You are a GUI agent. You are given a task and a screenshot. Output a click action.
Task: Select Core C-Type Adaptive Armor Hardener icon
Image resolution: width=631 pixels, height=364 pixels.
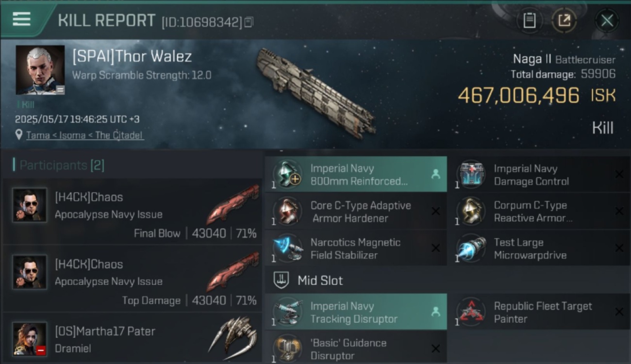(x=287, y=212)
